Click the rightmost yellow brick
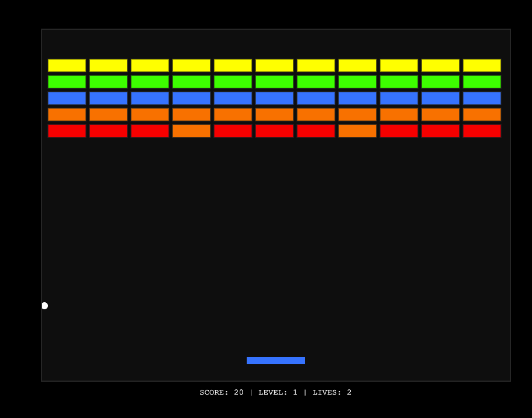The height and width of the screenshot is (418, 532). pyautogui.click(x=482, y=65)
